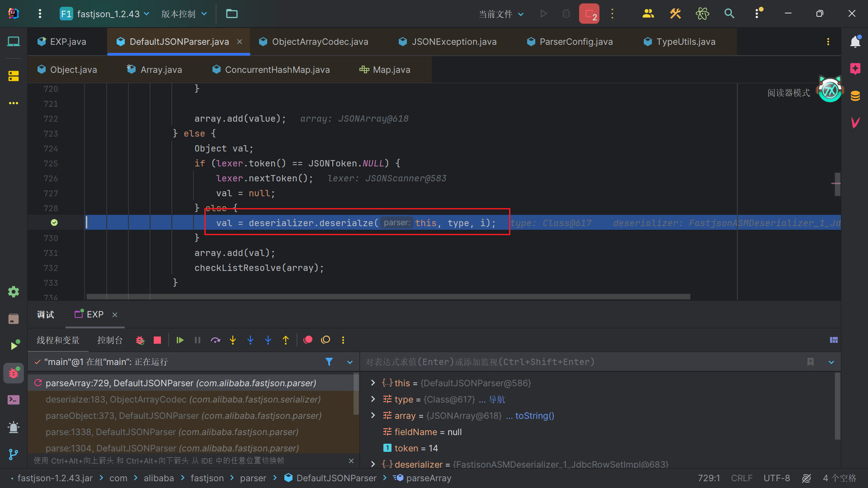Click rerun debug bug icon

[x=140, y=340]
